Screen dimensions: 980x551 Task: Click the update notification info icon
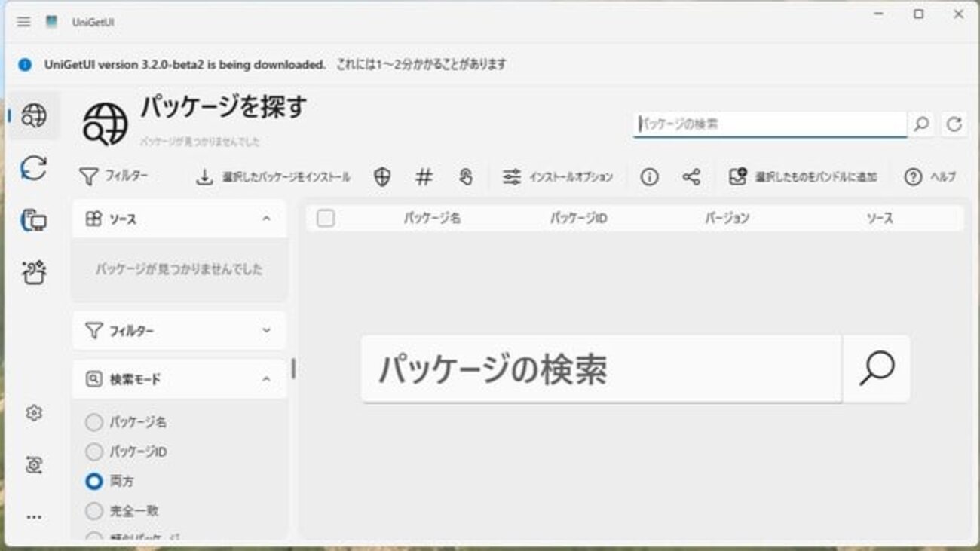pyautogui.click(x=25, y=65)
